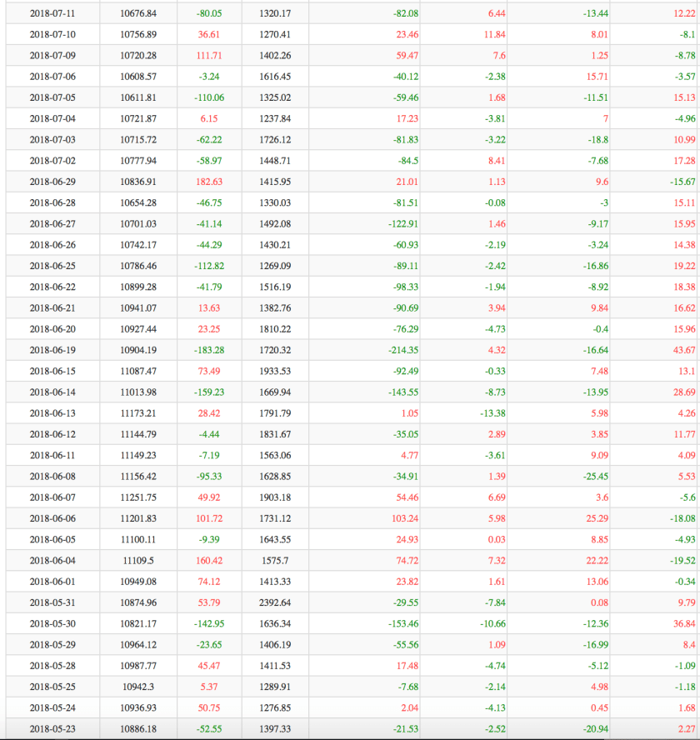
Task: Select the -13.38 value on 2018-06-13
Action: pyautogui.click(x=493, y=413)
